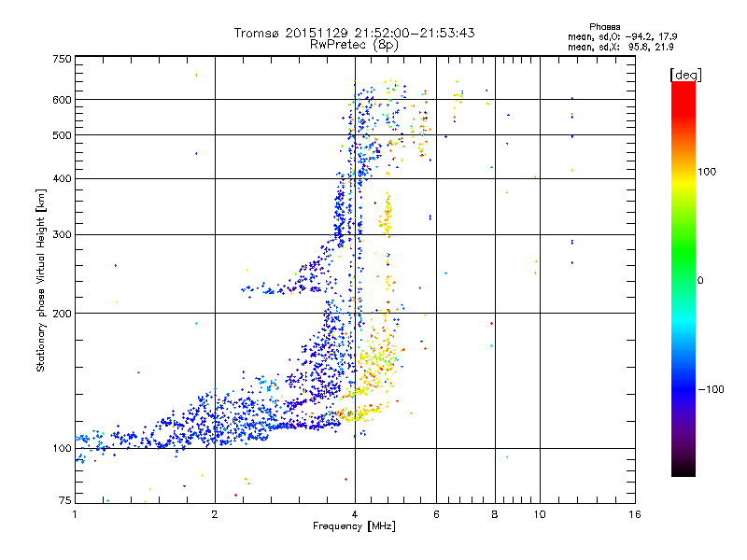This screenshot has width=747, height=560.
Task: Click the 'Frequency [MHz]' axis label
Action: 354,526
